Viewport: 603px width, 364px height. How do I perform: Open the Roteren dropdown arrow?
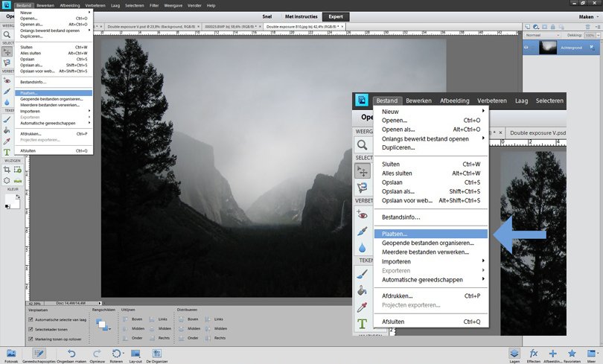tap(123, 354)
